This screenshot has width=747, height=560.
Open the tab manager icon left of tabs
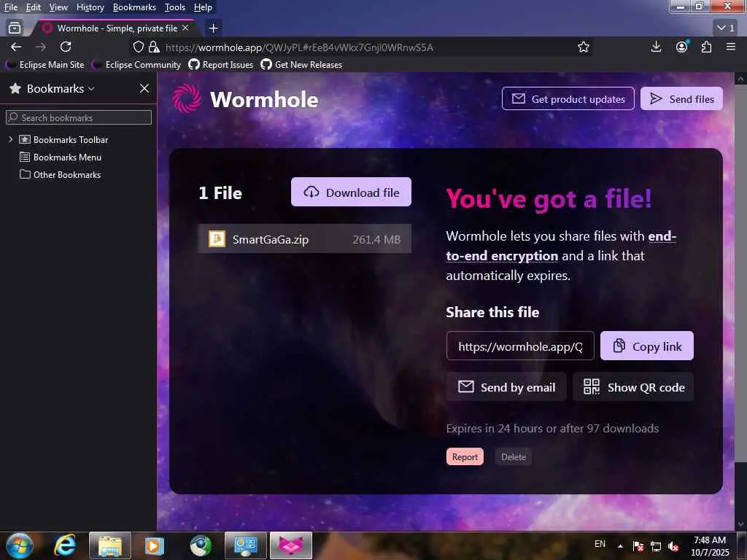[x=15, y=28]
